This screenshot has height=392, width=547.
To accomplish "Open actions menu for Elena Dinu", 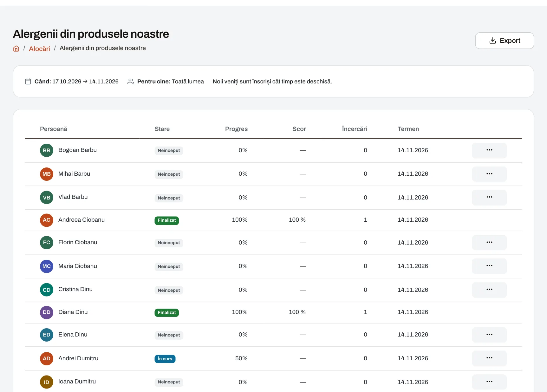I will pos(489,335).
